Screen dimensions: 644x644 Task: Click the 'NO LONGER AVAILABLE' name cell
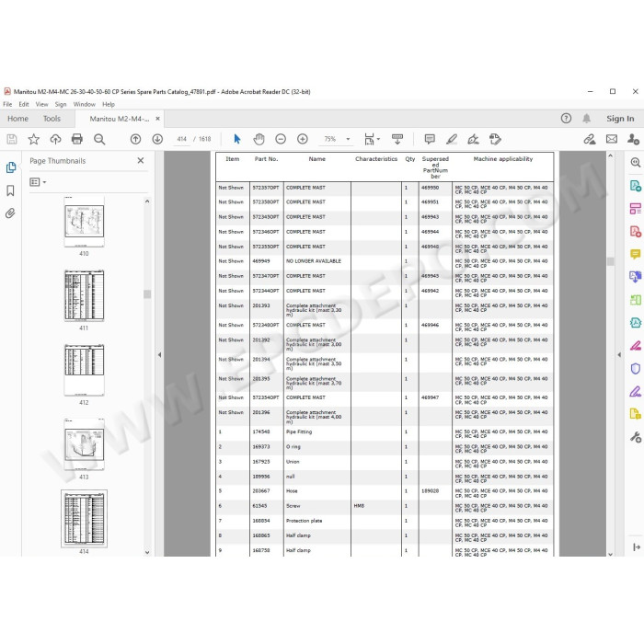click(x=317, y=261)
